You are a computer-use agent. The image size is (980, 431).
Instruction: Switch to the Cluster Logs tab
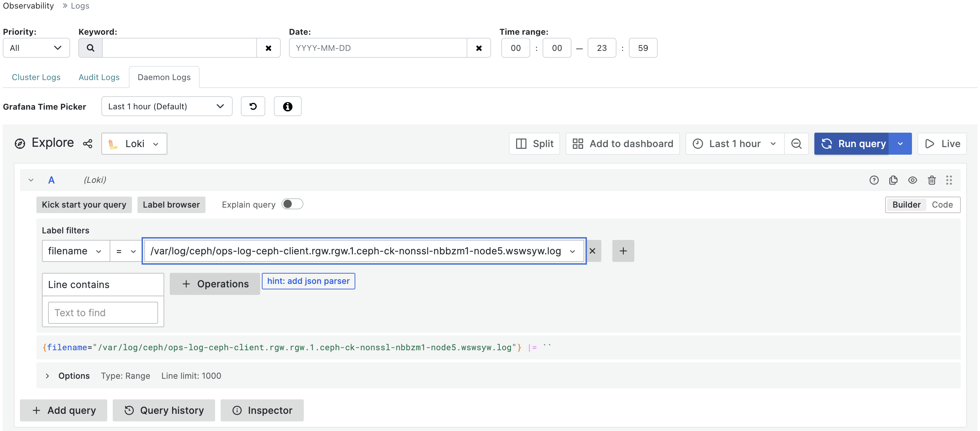point(36,76)
